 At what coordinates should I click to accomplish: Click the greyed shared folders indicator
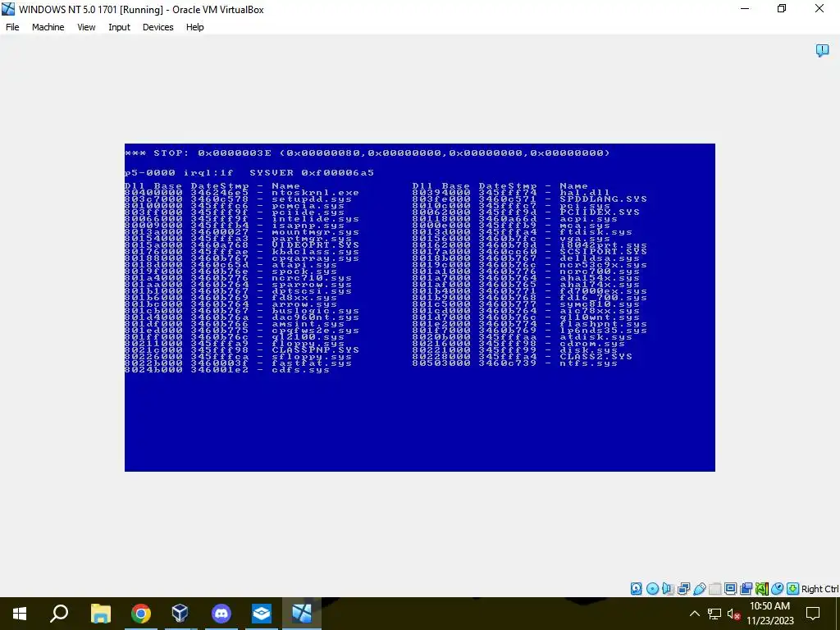tap(714, 589)
